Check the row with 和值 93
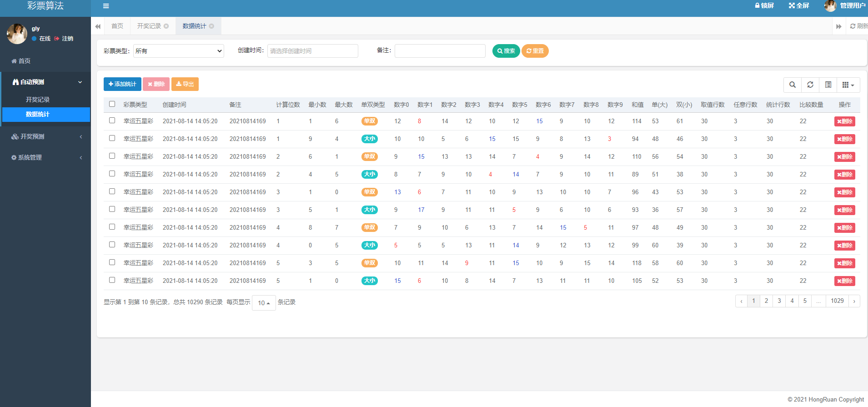Image resolution: width=868 pixels, height=407 pixels. (x=112, y=209)
